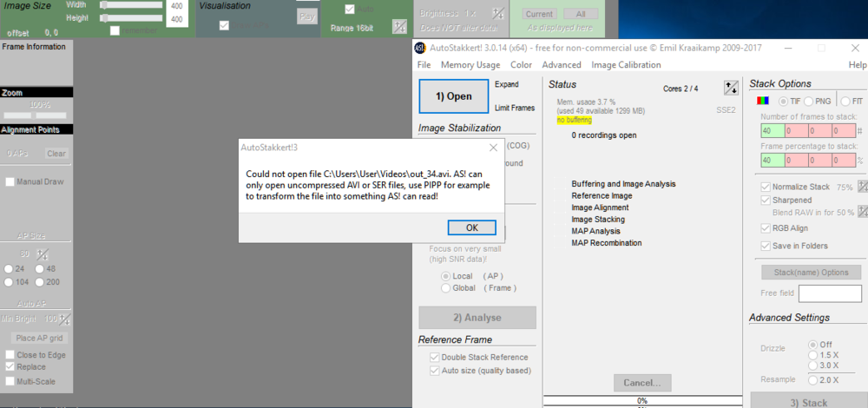Click the first frames-to-stack field showing 40
The height and width of the screenshot is (408, 868).
tap(773, 131)
